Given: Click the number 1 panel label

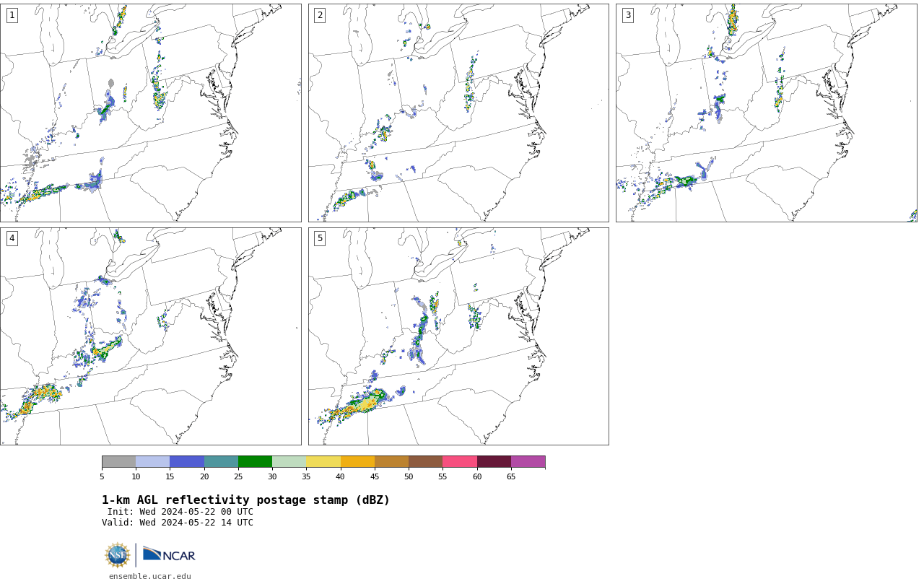Looking at the screenshot, I should [12, 15].
